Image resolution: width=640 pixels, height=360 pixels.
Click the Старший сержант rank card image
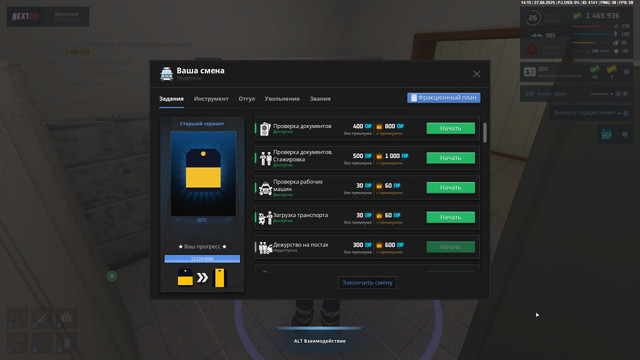point(203,173)
